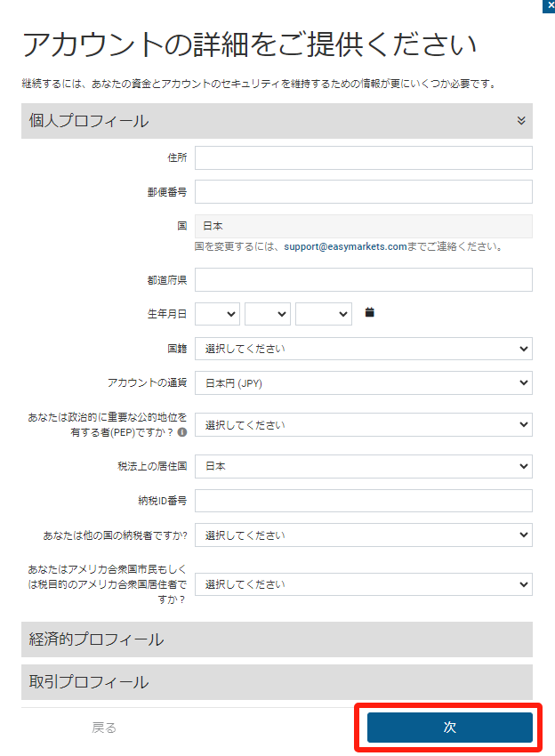Viewport: 555px width, 756px height.
Task: Open the 税法上の居住国 dropdown
Action: (x=364, y=466)
